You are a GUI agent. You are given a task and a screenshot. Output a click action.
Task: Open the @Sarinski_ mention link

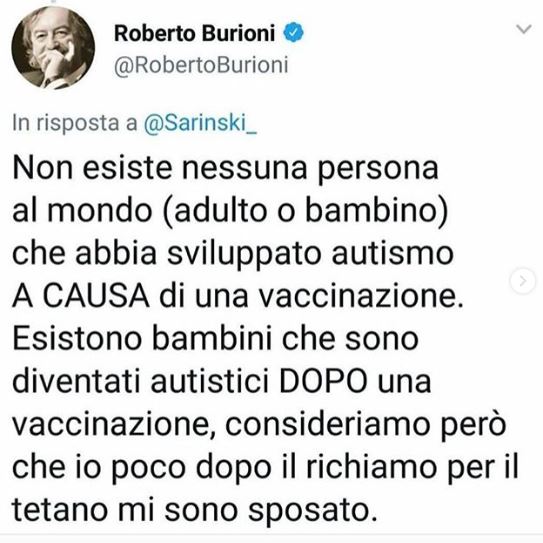point(200,123)
